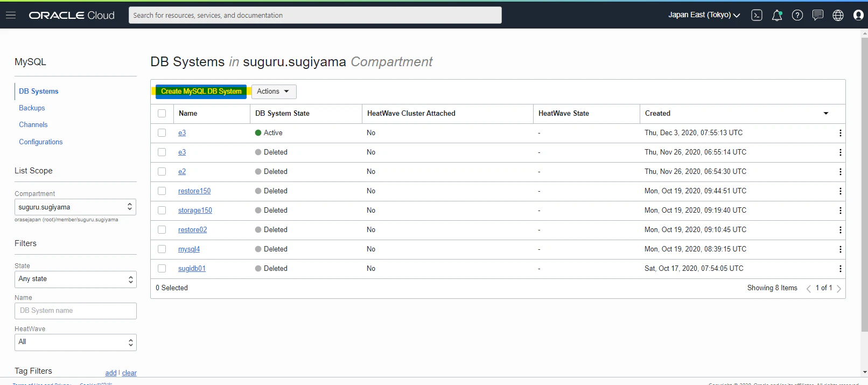Expand the Actions dropdown button
The width and height of the screenshot is (868, 385).
click(x=274, y=92)
